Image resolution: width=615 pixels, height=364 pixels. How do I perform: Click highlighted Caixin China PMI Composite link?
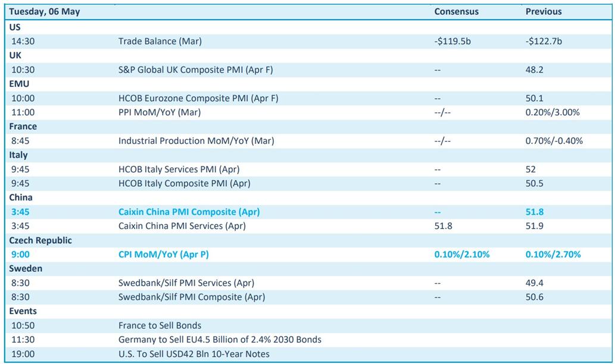coord(189,212)
